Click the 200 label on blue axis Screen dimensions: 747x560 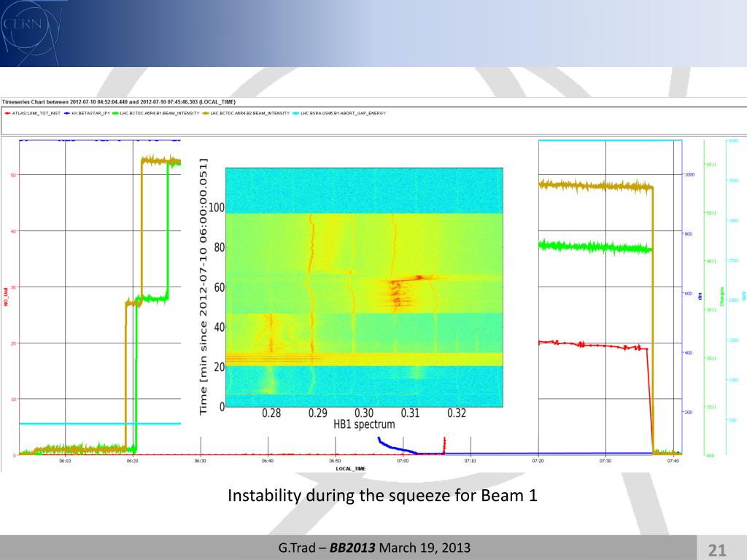click(689, 413)
